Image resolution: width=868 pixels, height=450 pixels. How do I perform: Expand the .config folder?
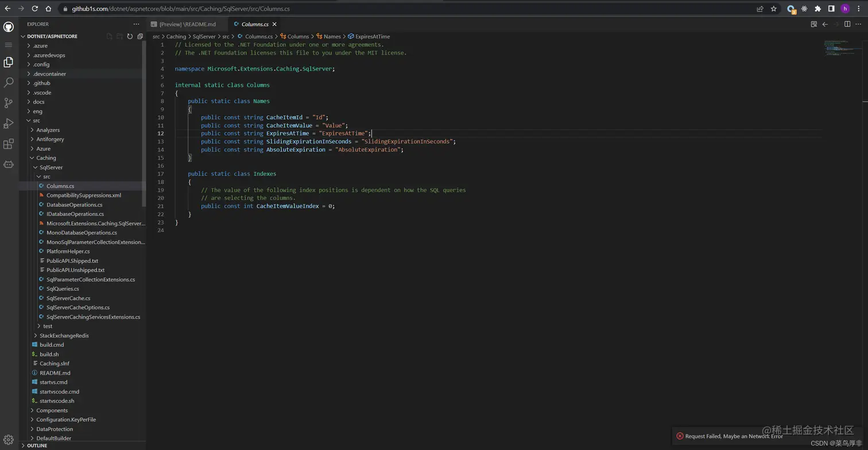pos(41,64)
